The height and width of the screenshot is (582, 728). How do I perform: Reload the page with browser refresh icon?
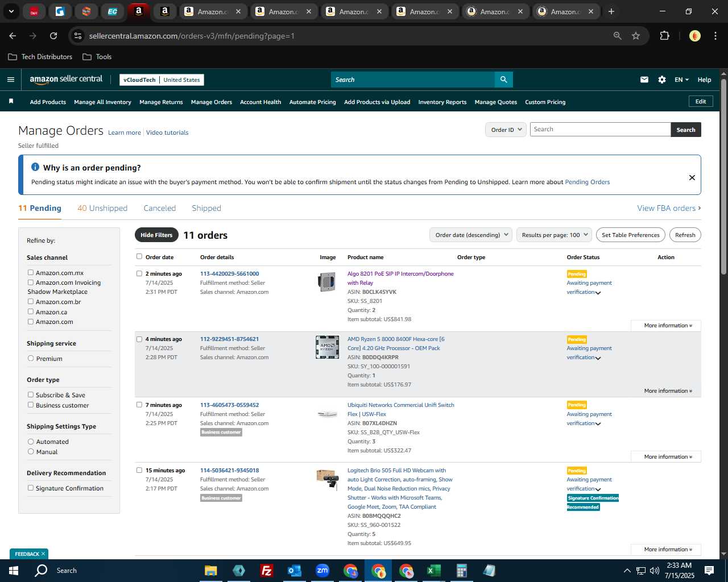pyautogui.click(x=53, y=36)
